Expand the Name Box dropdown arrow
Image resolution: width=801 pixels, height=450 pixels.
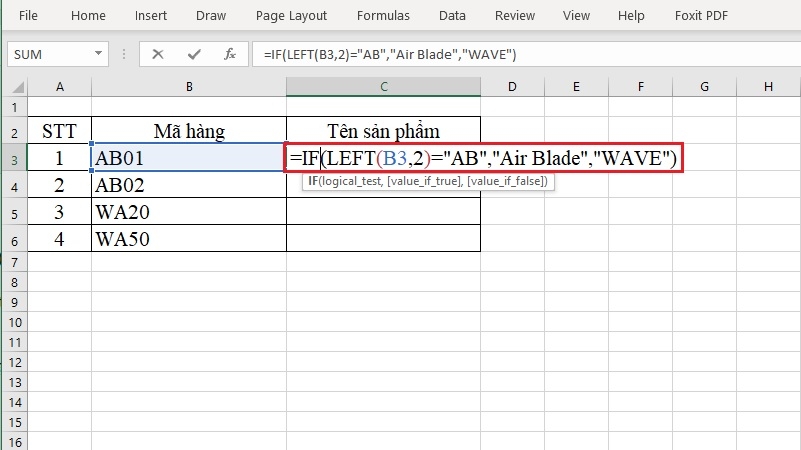[x=98, y=54]
